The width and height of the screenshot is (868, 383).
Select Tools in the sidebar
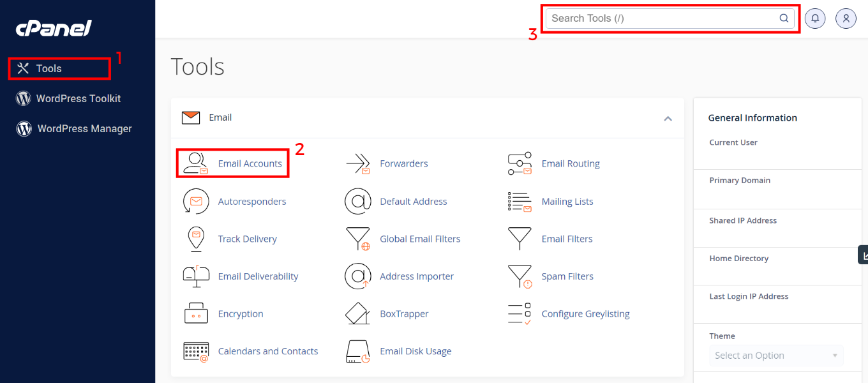[x=49, y=68]
